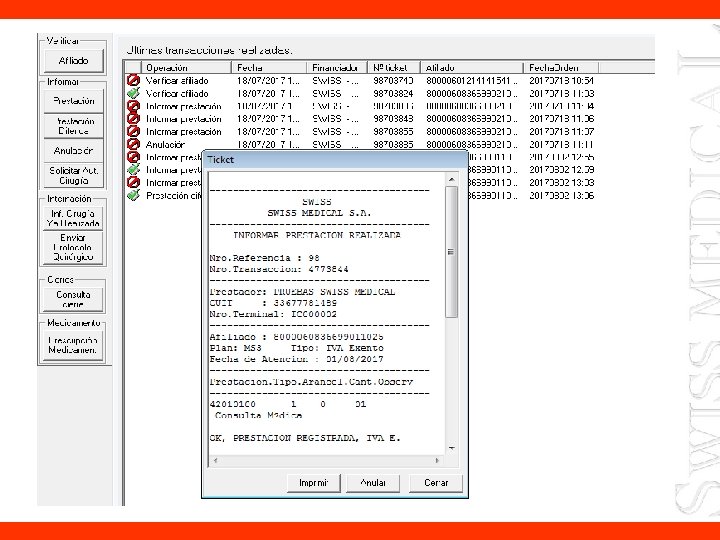Close the Ticket dialog with Cerrar
The height and width of the screenshot is (540, 720).
(436, 483)
